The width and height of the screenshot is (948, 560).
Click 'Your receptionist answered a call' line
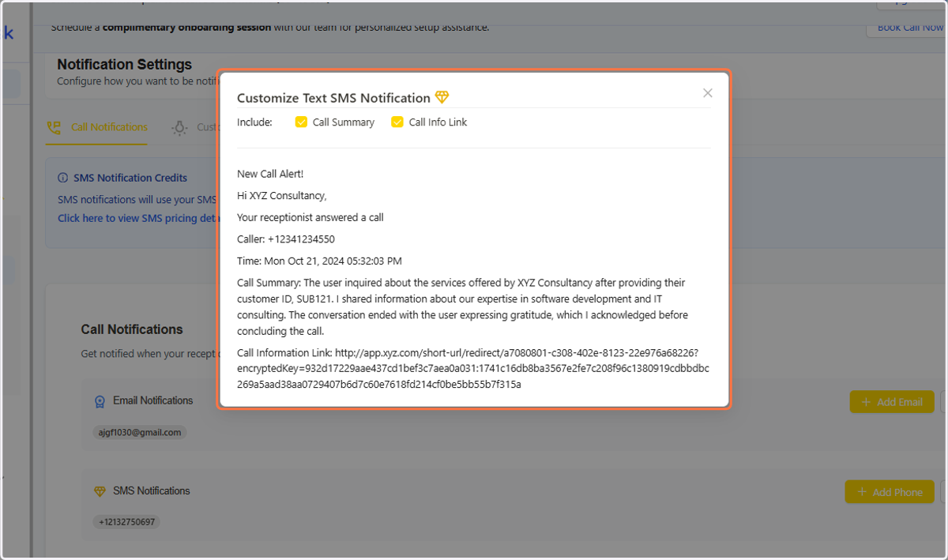(x=310, y=217)
